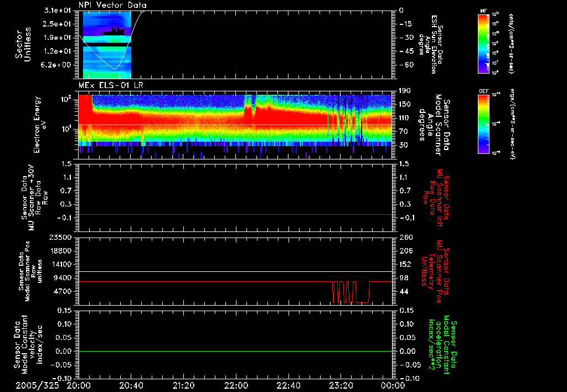This screenshot has height=392, width=567.
Task: Click the ESH Sun Elevation Angle axis title
Action: [431, 45]
